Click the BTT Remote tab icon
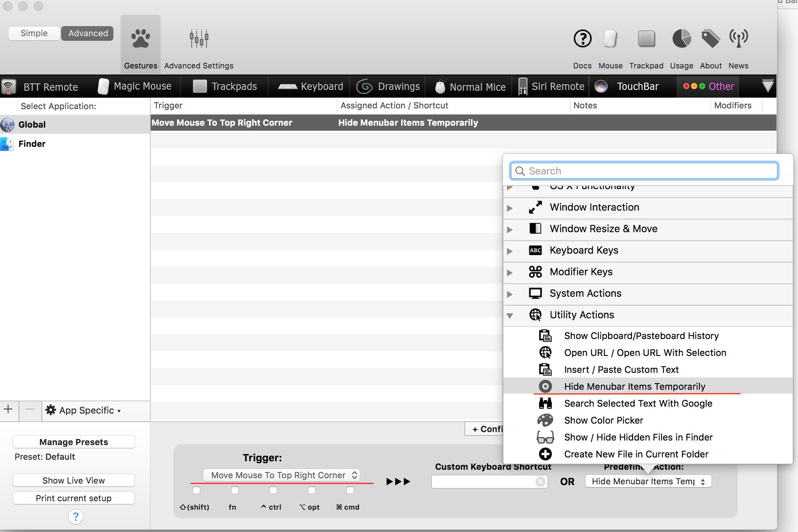Image resolution: width=798 pixels, height=532 pixels. coord(9,85)
